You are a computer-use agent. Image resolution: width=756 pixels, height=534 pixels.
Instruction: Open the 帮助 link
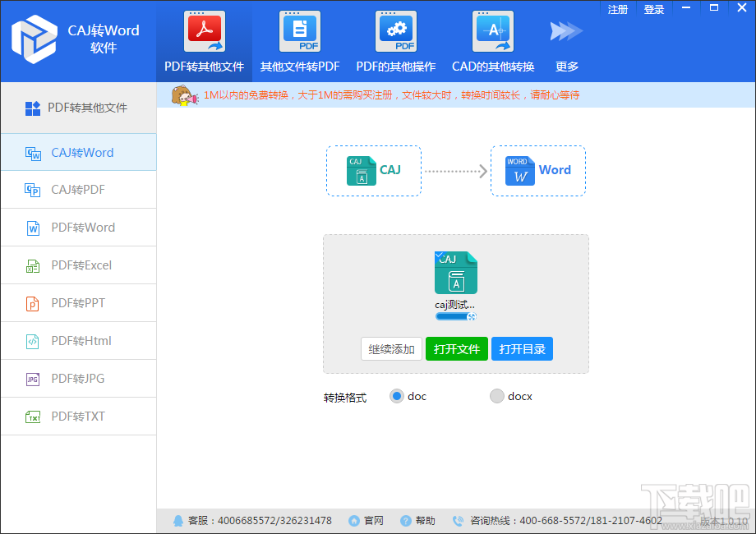426,521
